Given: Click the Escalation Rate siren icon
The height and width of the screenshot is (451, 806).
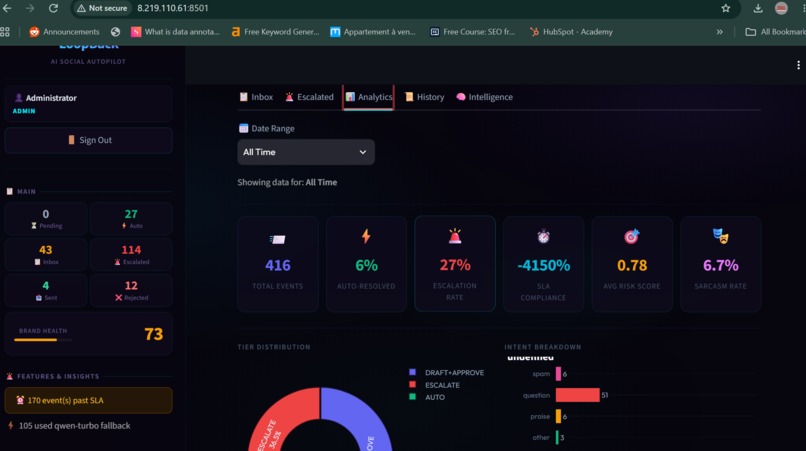Looking at the screenshot, I should click(x=455, y=236).
